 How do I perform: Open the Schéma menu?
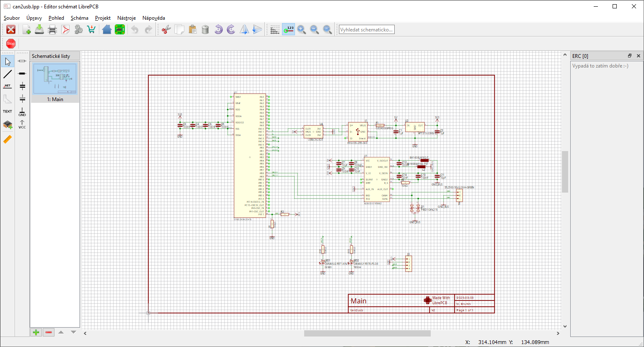click(x=79, y=18)
